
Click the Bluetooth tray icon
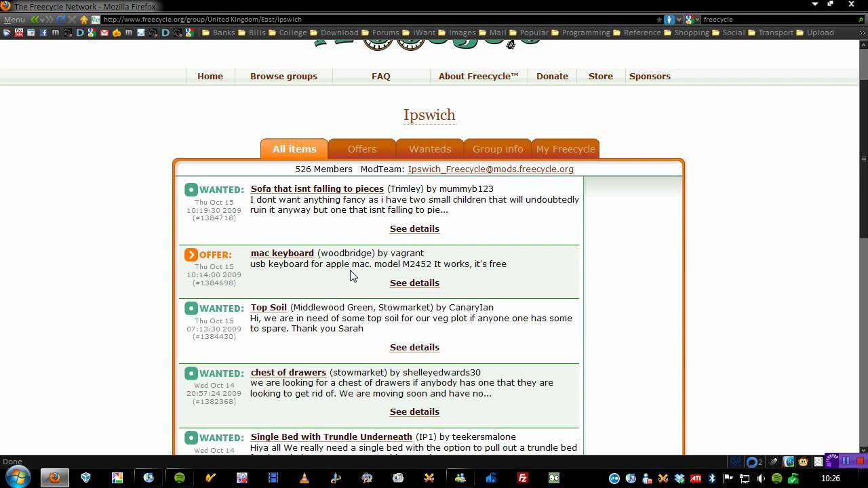pyautogui.click(x=712, y=479)
